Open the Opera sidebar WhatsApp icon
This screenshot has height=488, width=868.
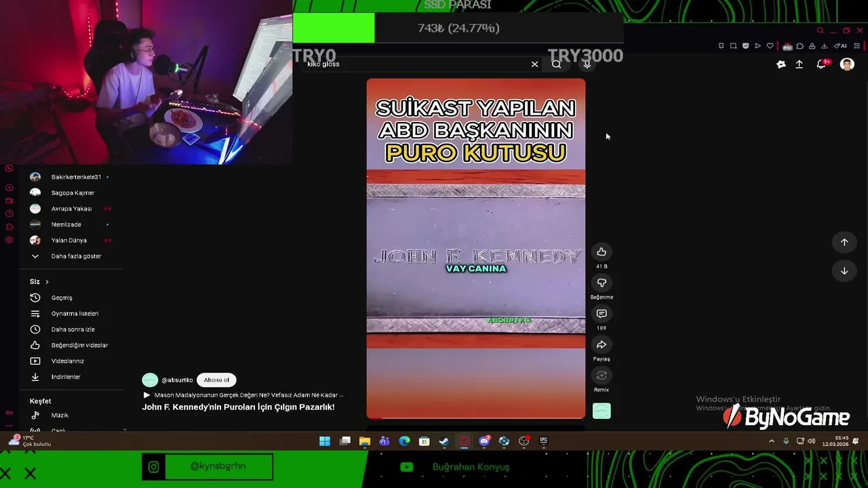pos(9,168)
